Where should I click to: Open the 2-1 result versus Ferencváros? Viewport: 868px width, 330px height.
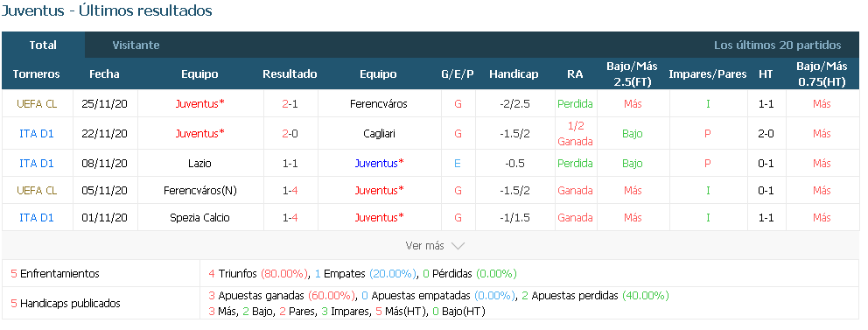point(290,103)
